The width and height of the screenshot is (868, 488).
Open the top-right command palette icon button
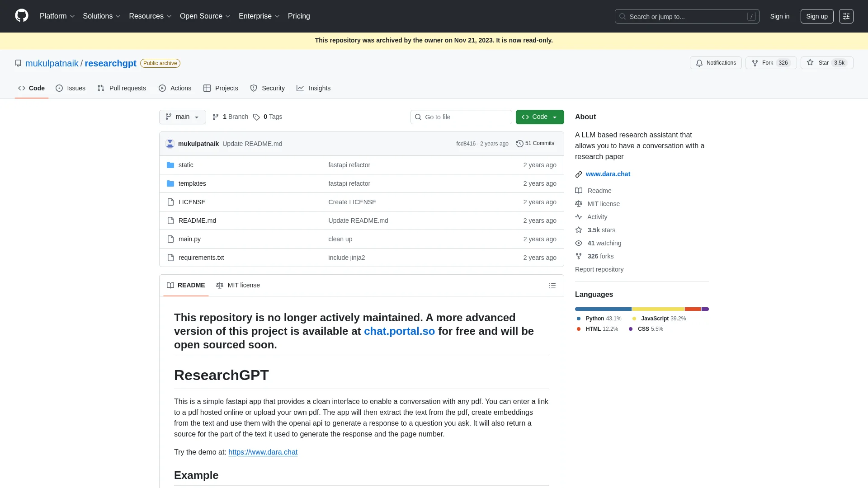[x=846, y=16]
